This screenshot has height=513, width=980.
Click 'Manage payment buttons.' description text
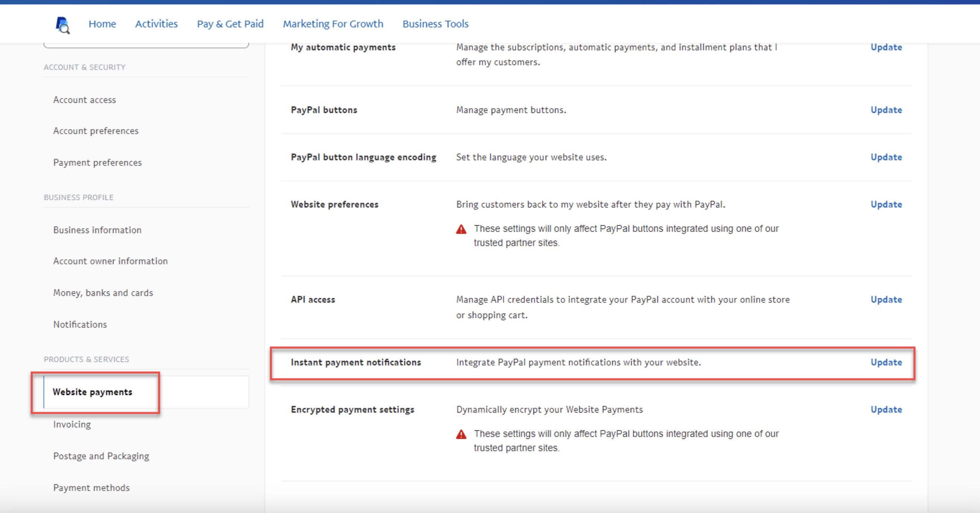click(x=511, y=110)
